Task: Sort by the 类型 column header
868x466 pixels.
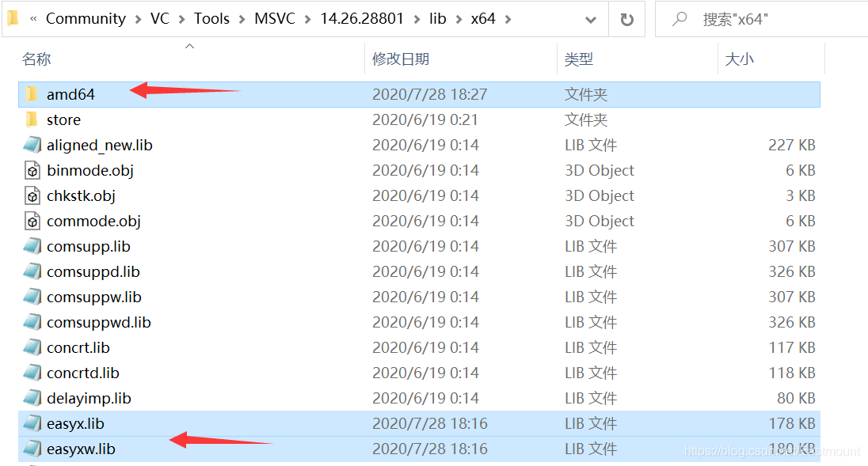Action: 578,59
